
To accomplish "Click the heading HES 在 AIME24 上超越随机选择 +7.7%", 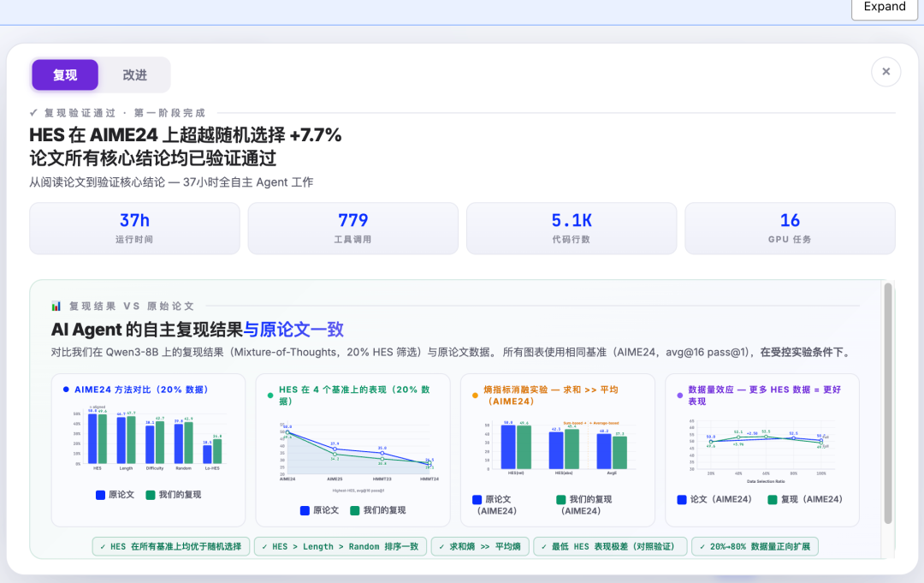I will coord(185,135).
